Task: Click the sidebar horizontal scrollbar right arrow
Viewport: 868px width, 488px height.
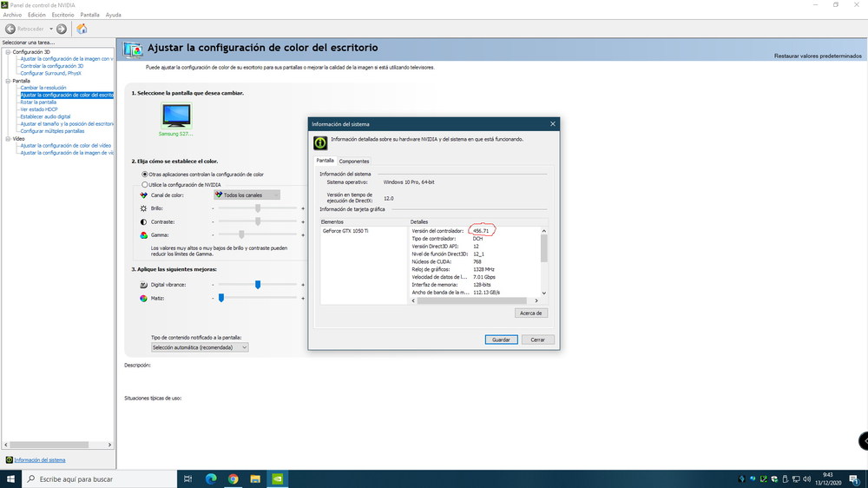Action: (x=109, y=445)
